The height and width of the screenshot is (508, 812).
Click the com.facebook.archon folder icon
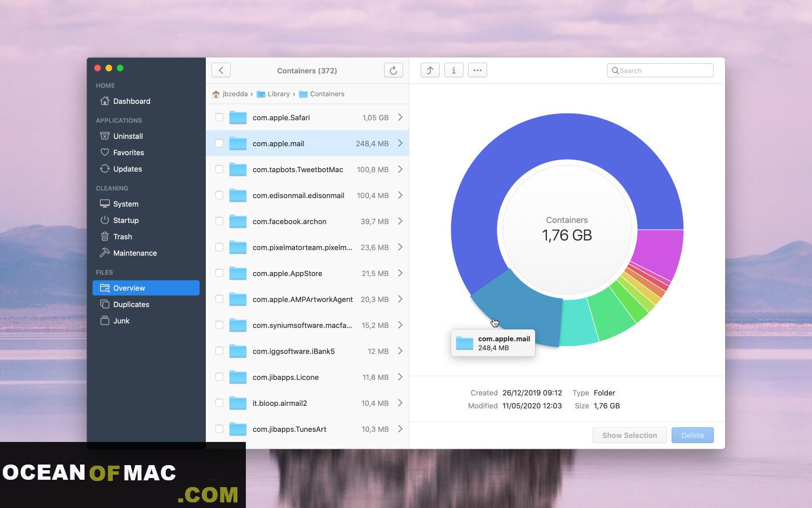[238, 221]
